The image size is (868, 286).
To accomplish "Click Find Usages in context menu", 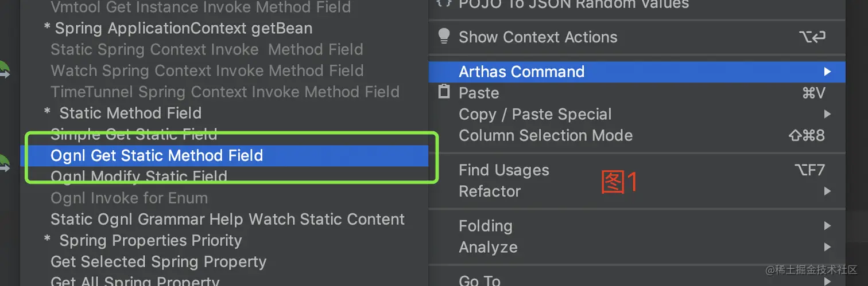I will pyautogui.click(x=503, y=170).
